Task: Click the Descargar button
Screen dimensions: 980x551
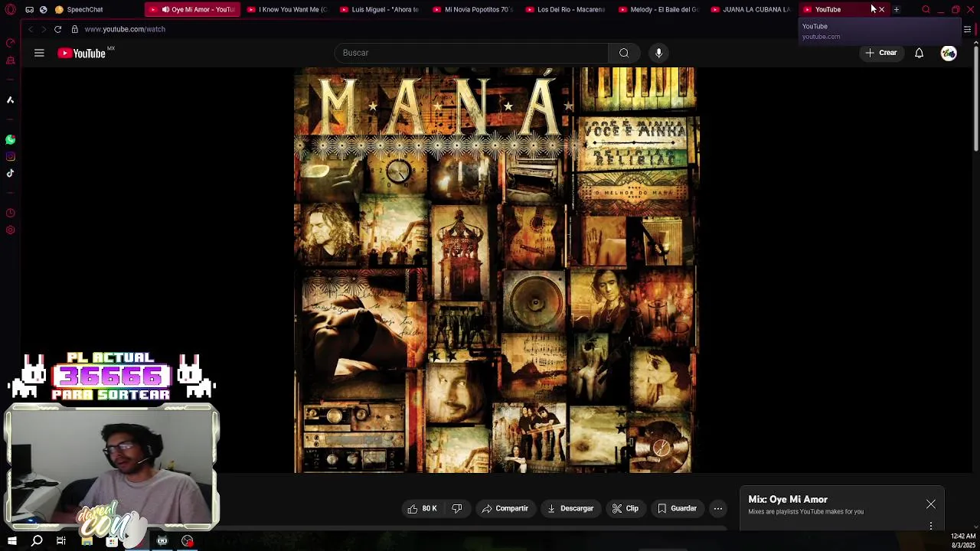Action: point(570,508)
